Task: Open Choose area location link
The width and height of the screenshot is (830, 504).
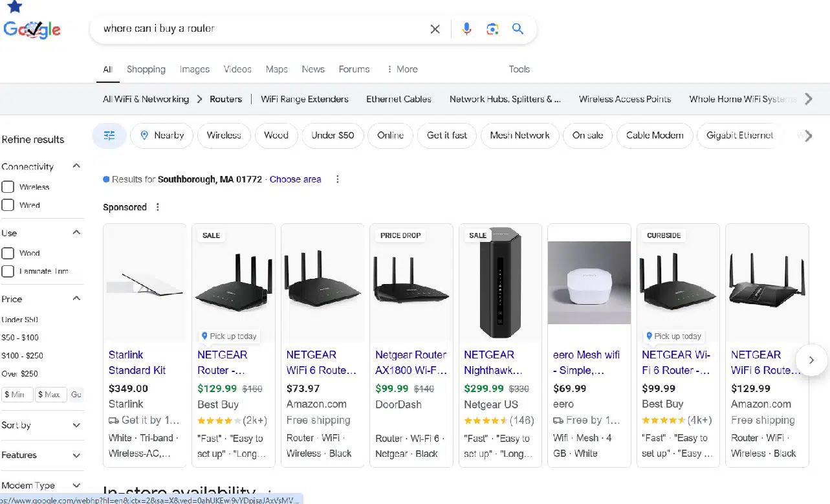Action: (x=296, y=179)
